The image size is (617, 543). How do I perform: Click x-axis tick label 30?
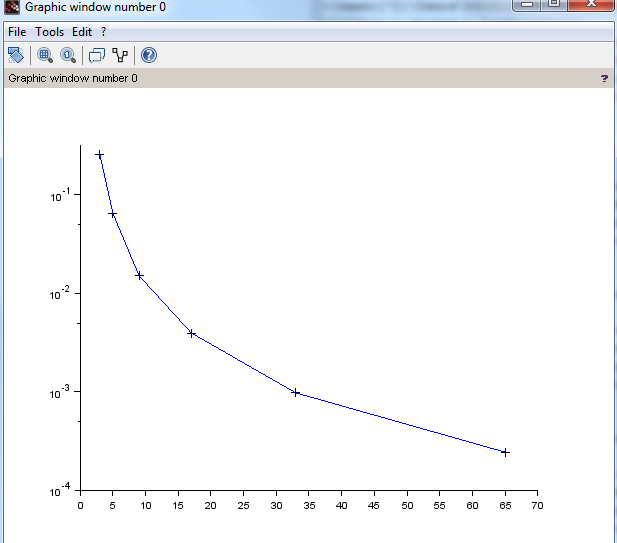click(276, 506)
